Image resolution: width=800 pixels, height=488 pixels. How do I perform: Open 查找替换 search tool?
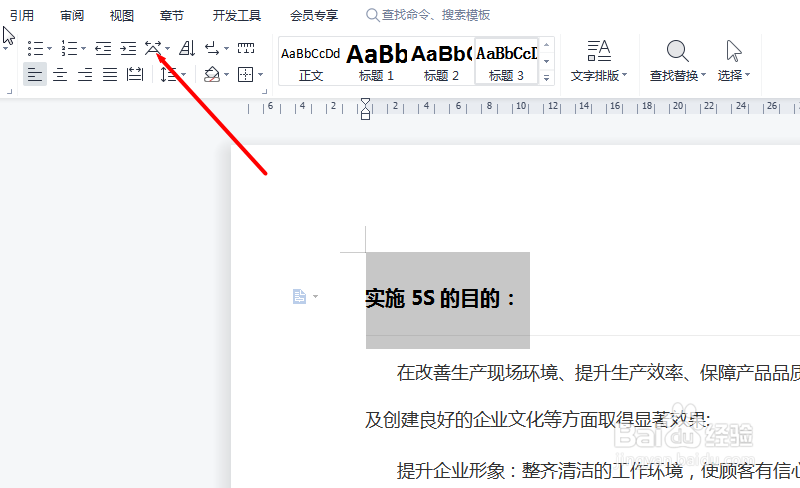pyautogui.click(x=678, y=61)
